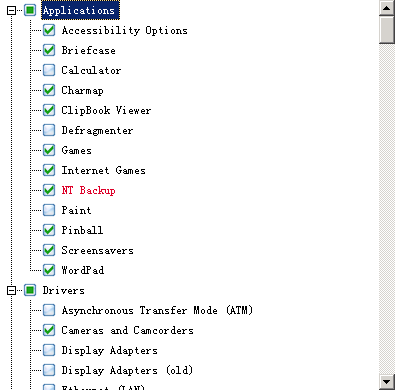Check the Calculator checkbox
Viewport: 395px width, 390px height.
coord(49,70)
